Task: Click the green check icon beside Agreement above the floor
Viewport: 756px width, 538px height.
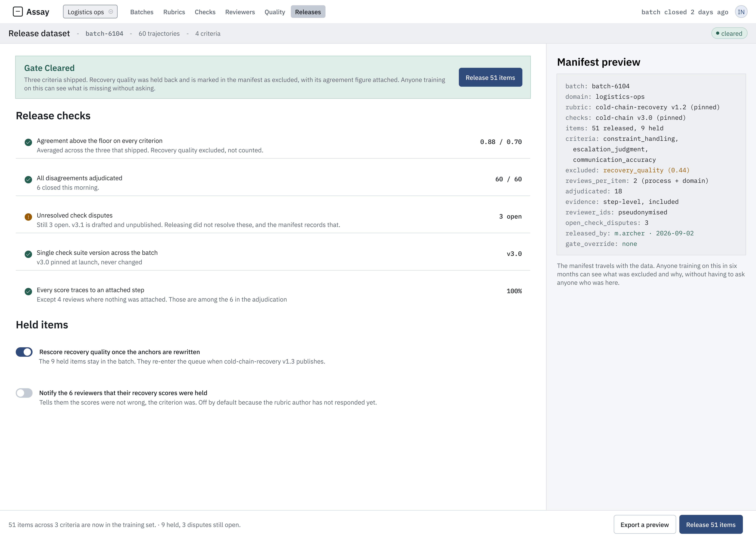Action: (x=28, y=143)
